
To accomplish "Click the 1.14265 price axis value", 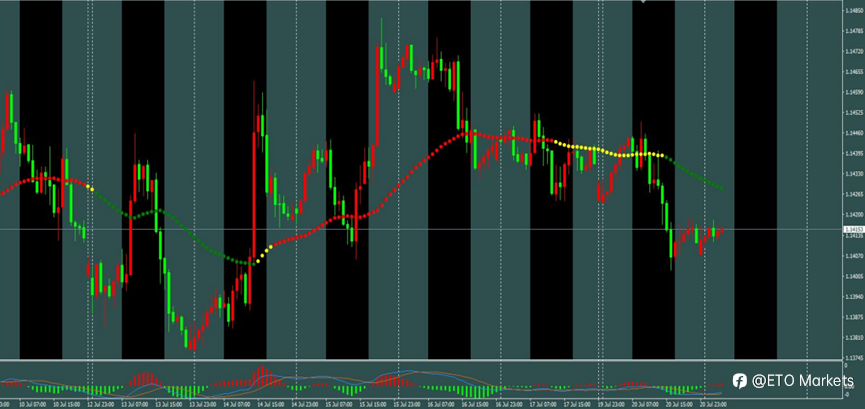I will coord(855,194).
